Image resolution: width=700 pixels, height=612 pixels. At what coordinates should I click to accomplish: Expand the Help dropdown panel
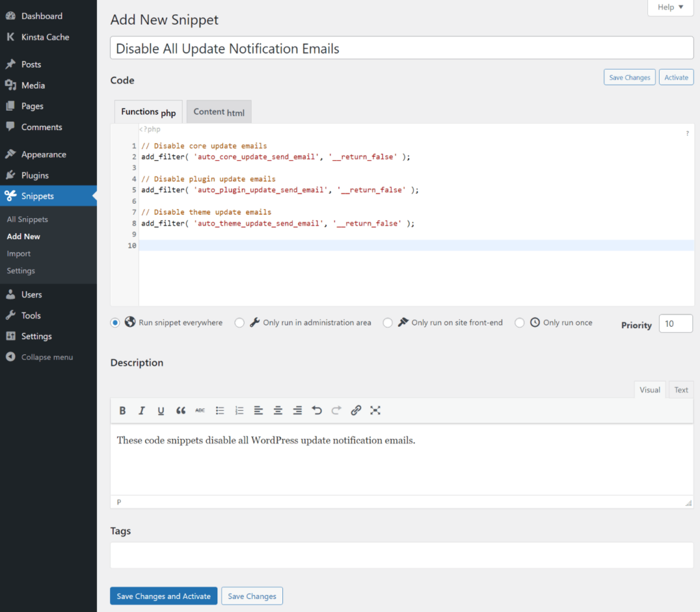point(670,8)
